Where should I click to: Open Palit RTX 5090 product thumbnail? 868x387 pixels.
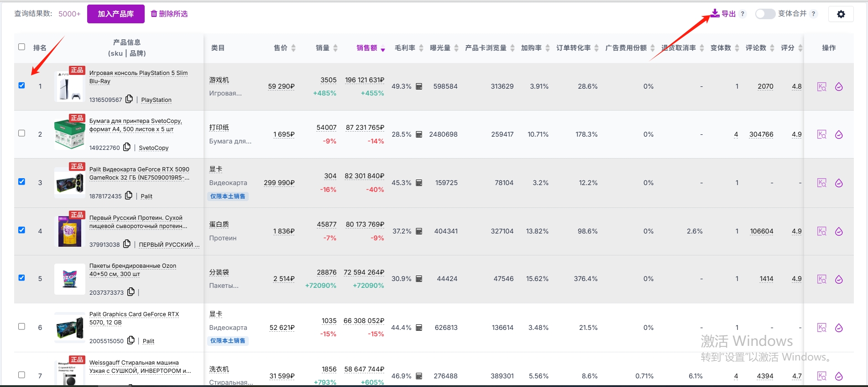[x=70, y=183]
